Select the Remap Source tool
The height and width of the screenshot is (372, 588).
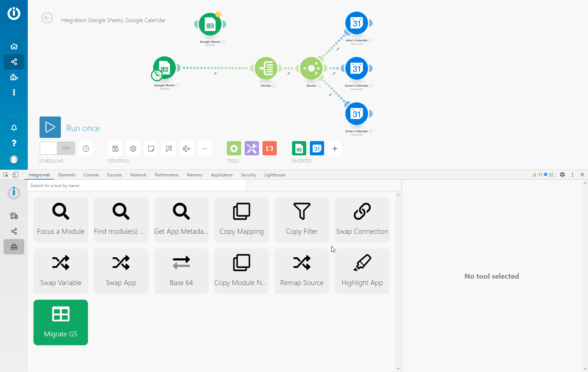[302, 271]
